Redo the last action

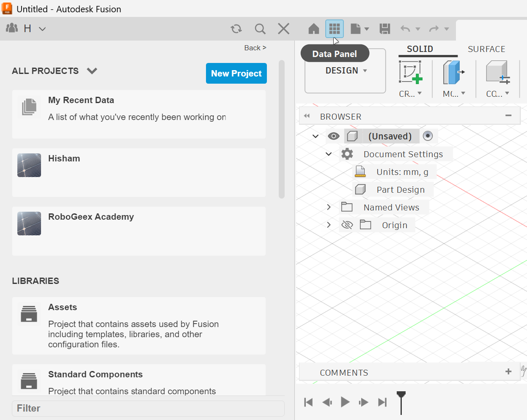pyautogui.click(x=434, y=29)
